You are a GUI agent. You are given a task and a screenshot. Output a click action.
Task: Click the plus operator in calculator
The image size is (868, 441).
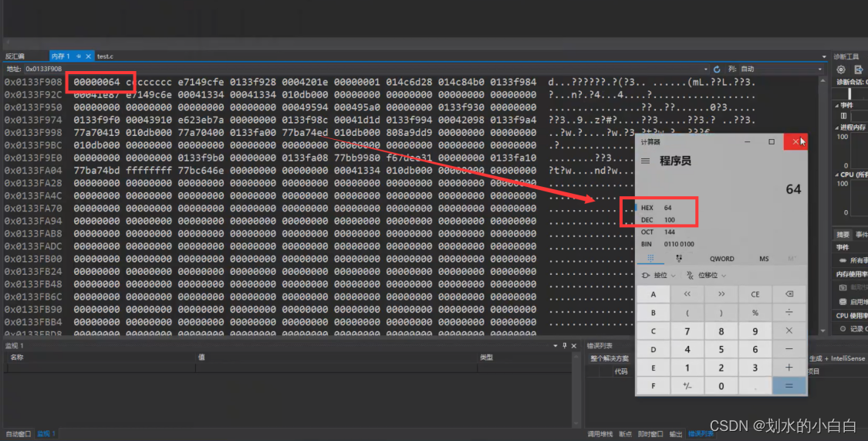click(x=789, y=368)
